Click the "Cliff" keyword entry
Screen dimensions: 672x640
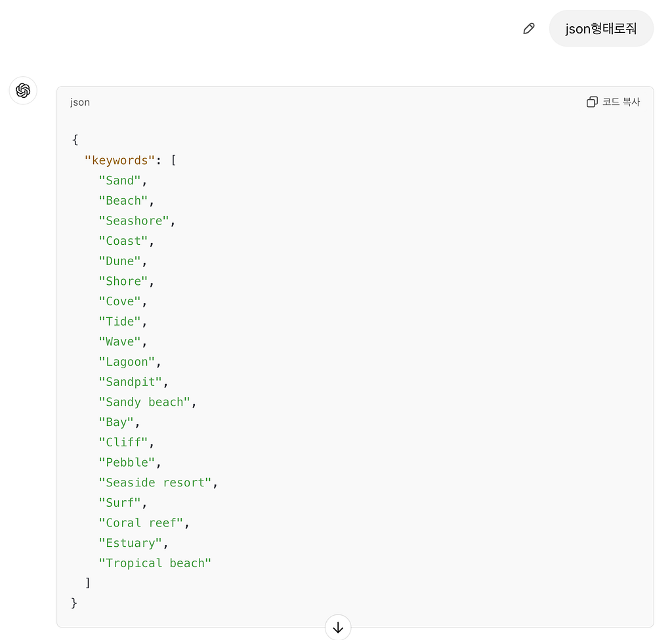[x=123, y=442]
